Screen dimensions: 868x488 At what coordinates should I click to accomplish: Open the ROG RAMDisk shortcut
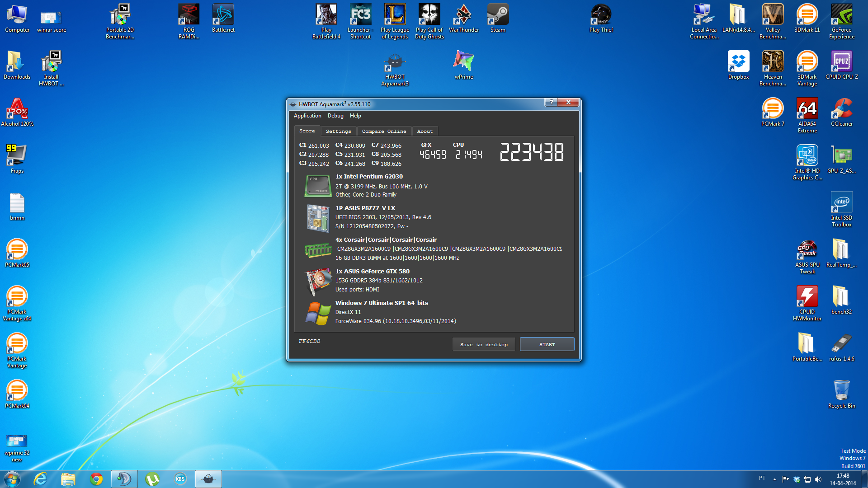point(189,22)
